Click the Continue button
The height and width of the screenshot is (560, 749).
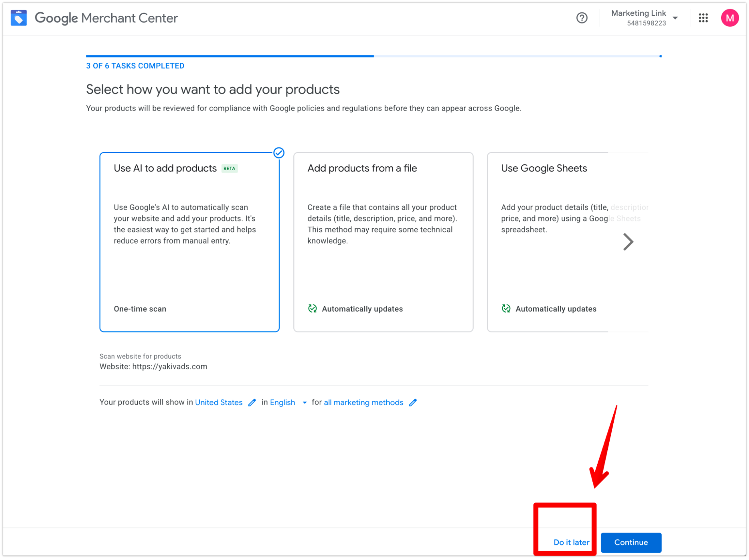click(x=631, y=542)
